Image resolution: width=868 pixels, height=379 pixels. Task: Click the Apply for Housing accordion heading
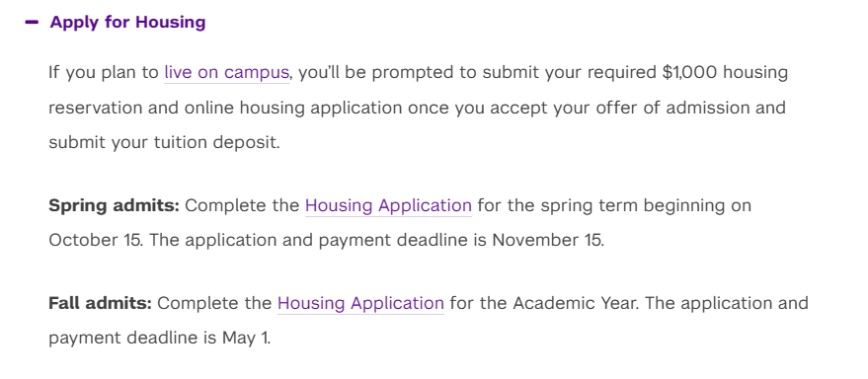coord(127,22)
